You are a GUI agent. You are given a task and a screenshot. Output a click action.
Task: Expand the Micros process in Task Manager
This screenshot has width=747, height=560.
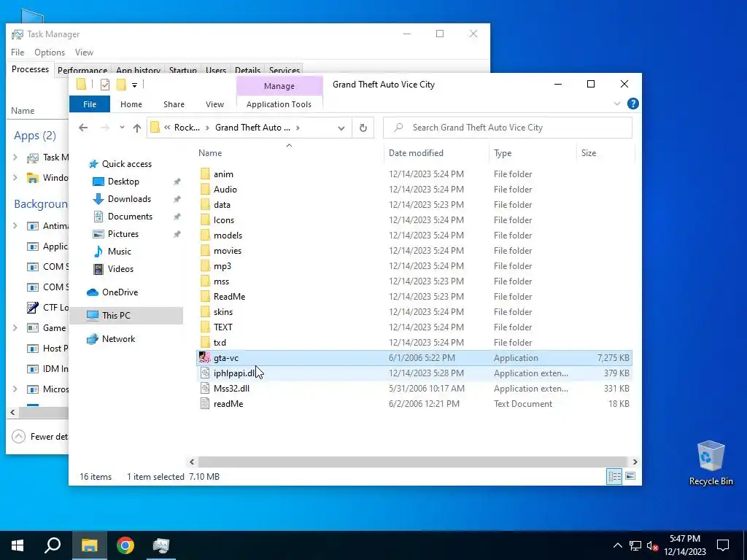tap(15, 389)
